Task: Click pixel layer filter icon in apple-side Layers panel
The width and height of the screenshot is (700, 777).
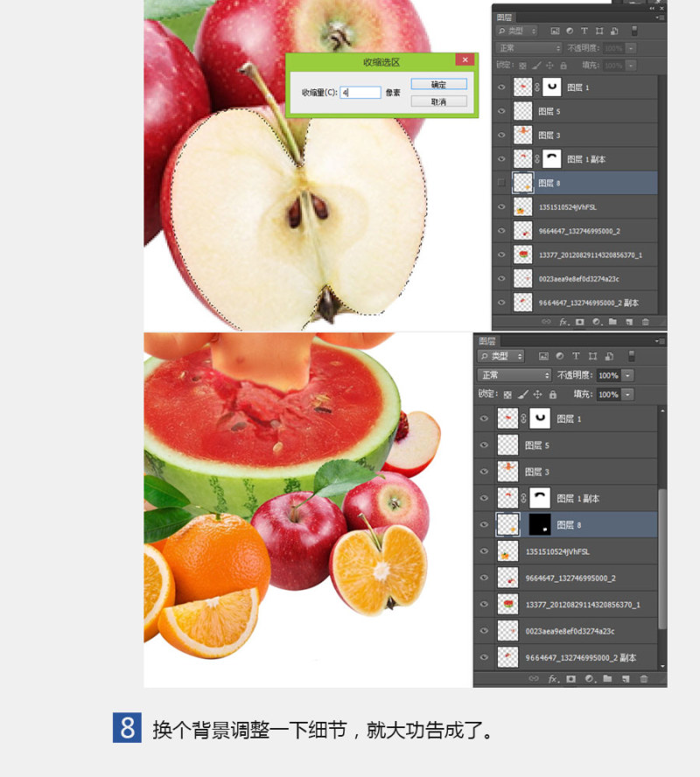Action: (x=555, y=31)
